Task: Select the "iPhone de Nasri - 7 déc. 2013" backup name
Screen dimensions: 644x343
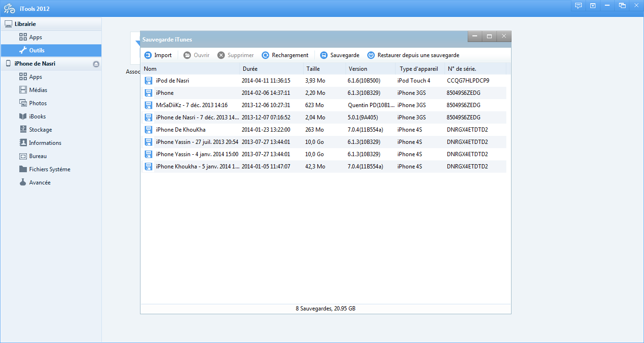Action: (198, 117)
